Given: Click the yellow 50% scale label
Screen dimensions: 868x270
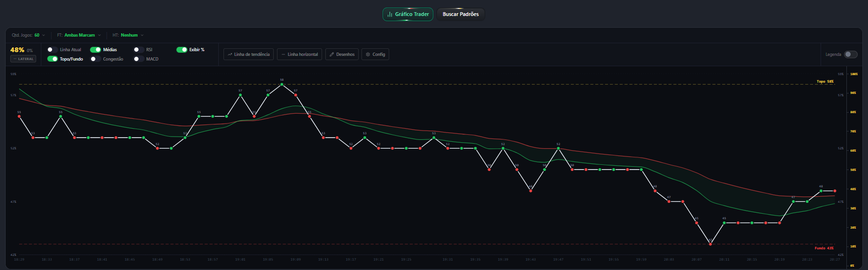Looking at the screenshot, I should 853,170.
